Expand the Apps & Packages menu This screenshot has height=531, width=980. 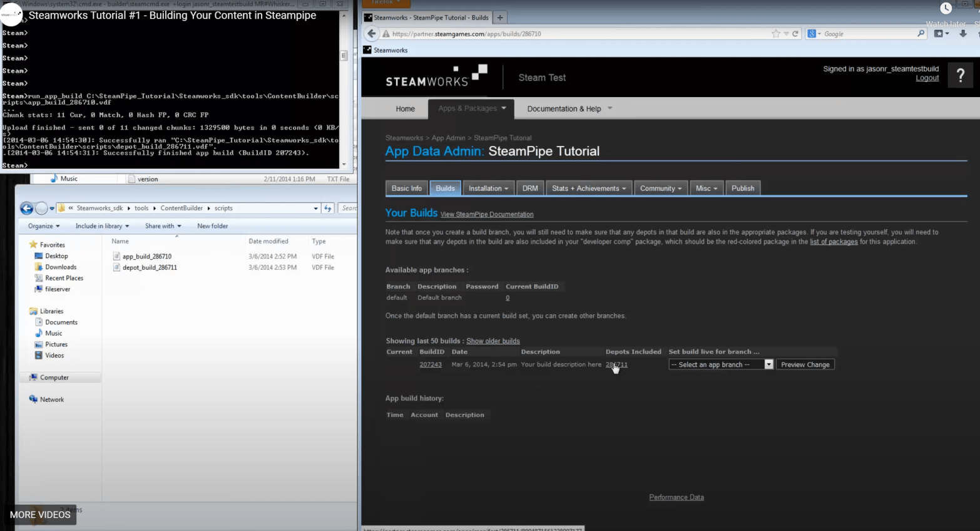click(x=471, y=108)
